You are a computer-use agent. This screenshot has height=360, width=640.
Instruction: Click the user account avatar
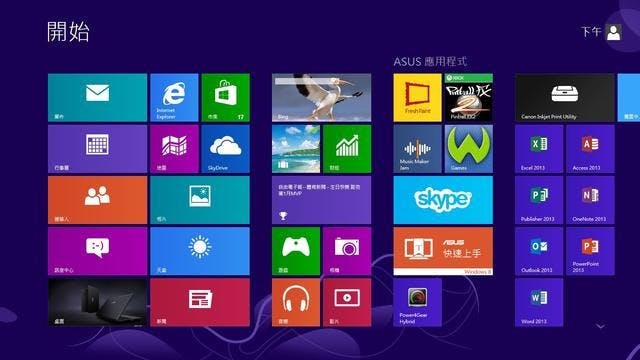(x=613, y=32)
